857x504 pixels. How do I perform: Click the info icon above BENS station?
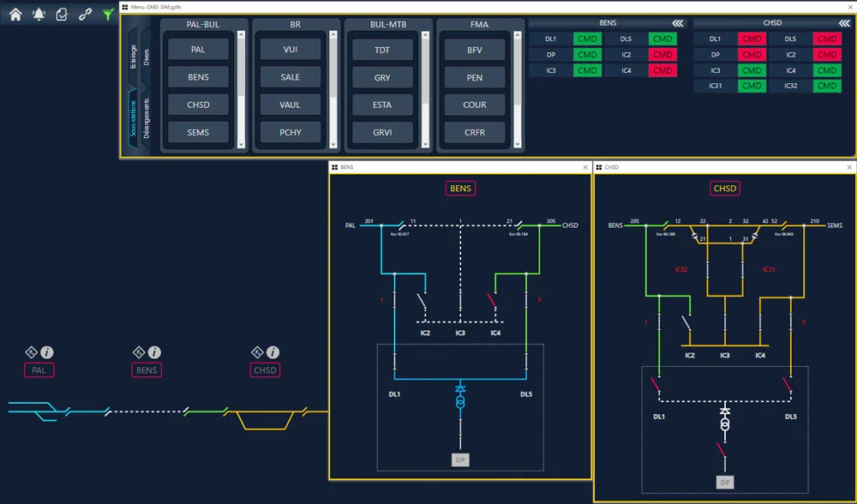(154, 352)
